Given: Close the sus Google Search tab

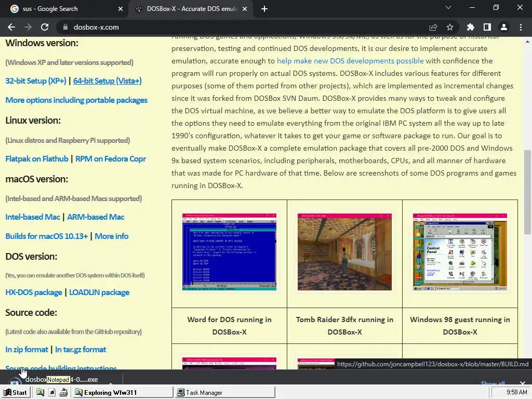Looking at the screenshot, I should click(121, 9).
